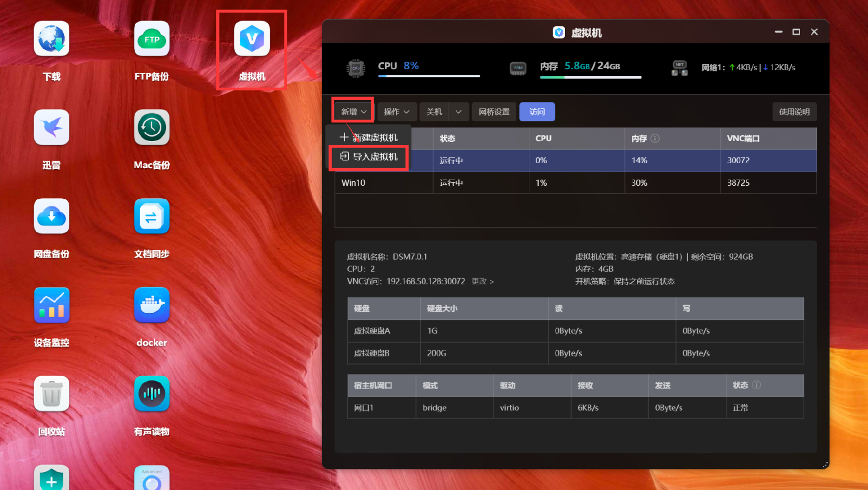Choose 导入虚拟机 from the menu
Image resolution: width=868 pixels, height=490 pixels.
[x=369, y=157]
